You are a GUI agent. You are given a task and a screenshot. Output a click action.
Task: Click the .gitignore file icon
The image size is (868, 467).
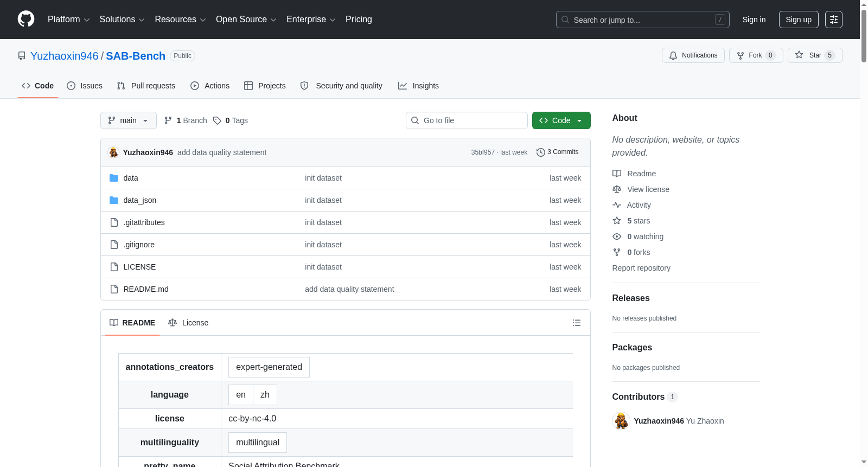coord(114,245)
